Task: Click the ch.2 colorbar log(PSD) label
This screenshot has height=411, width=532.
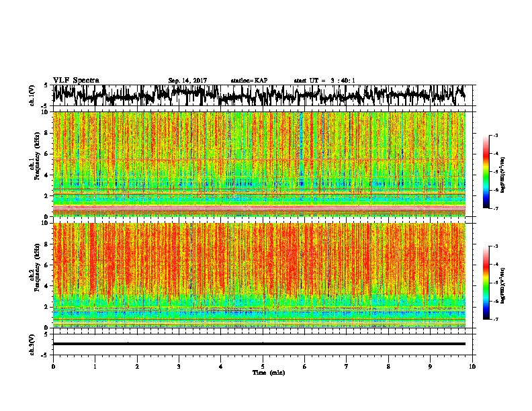Action: click(x=503, y=285)
